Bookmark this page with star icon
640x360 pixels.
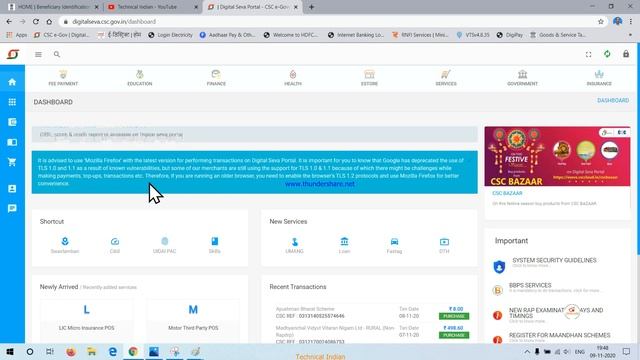(601, 22)
